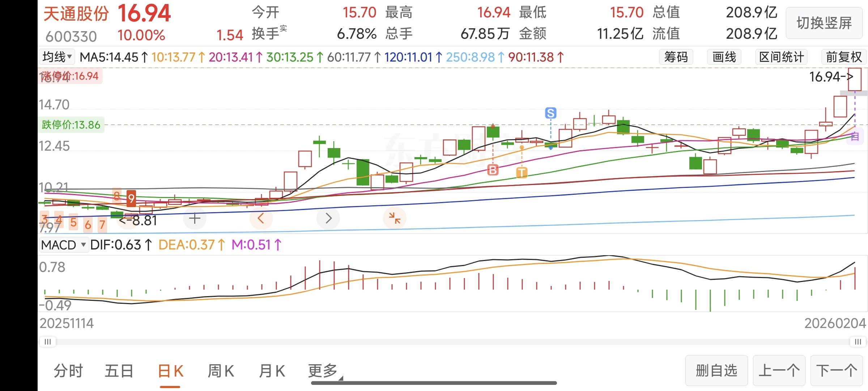Click the plus zoom-in chart icon
Image resolution: width=868 pixels, height=391 pixels.
coord(195,218)
